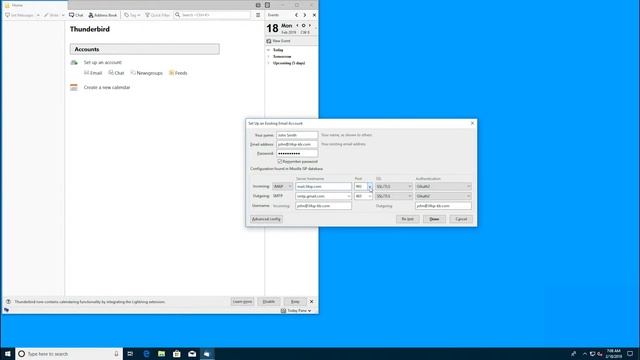The image size is (640, 360).
Task: Switch to the Tasks tab icon
Action: pyautogui.click(x=267, y=5)
